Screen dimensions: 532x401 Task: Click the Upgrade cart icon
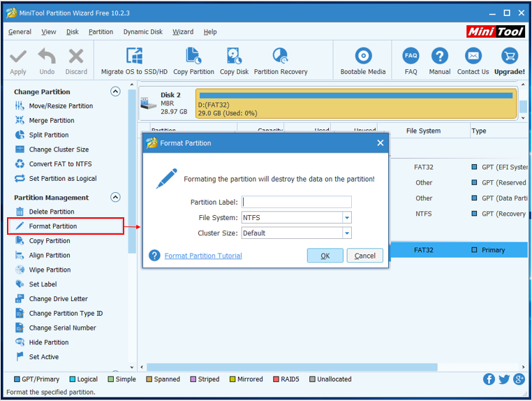[x=510, y=56]
